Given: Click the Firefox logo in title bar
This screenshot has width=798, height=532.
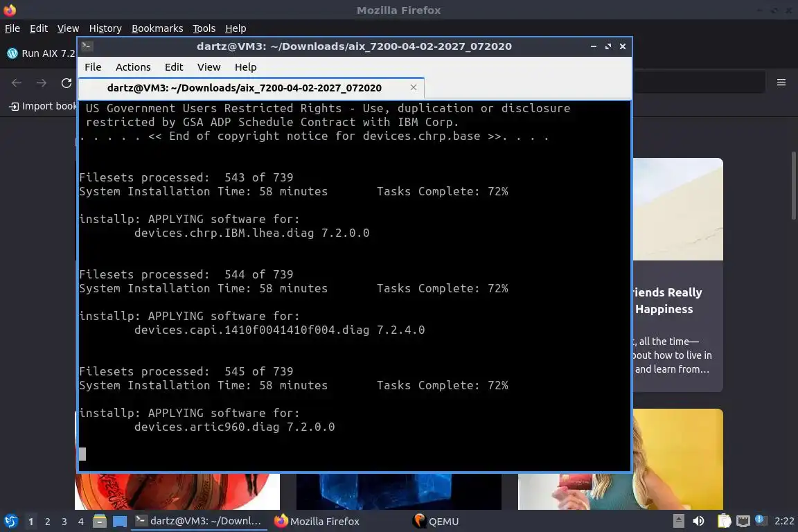Looking at the screenshot, I should click(x=10, y=10).
